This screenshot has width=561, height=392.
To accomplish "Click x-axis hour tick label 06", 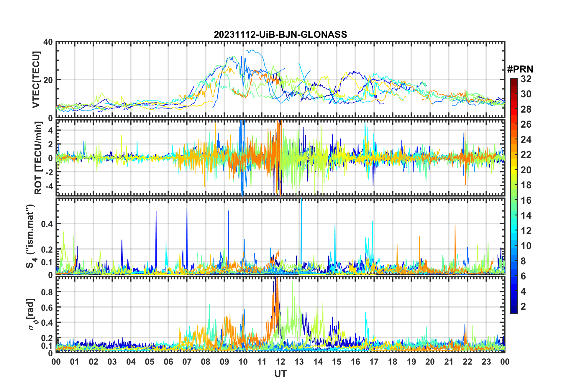I will tap(168, 362).
